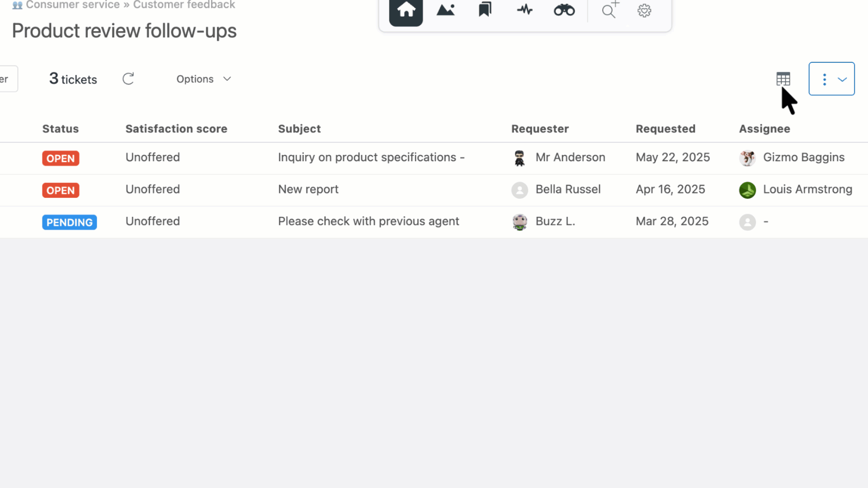
Task: Click Mr Anderson's avatar
Action: click(x=519, y=158)
